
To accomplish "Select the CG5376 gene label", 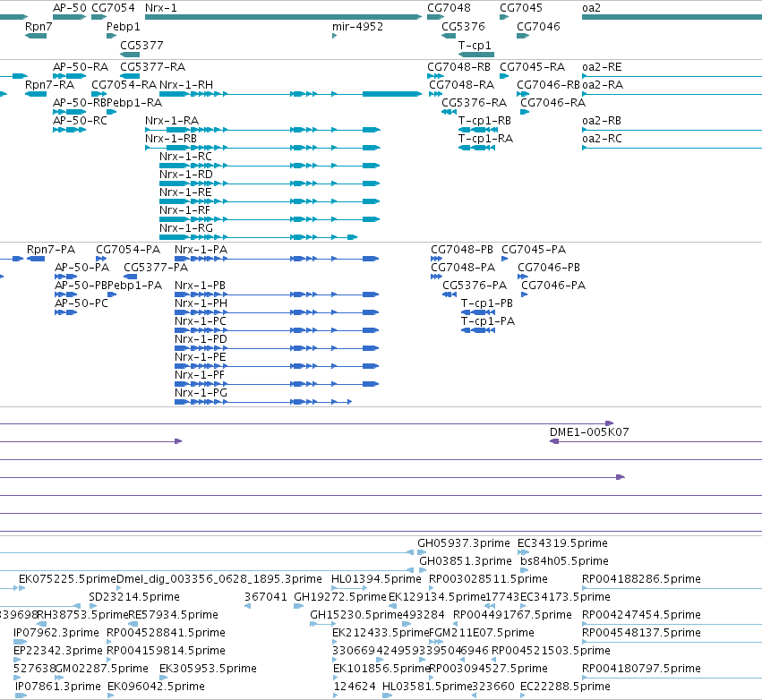I will click(463, 27).
